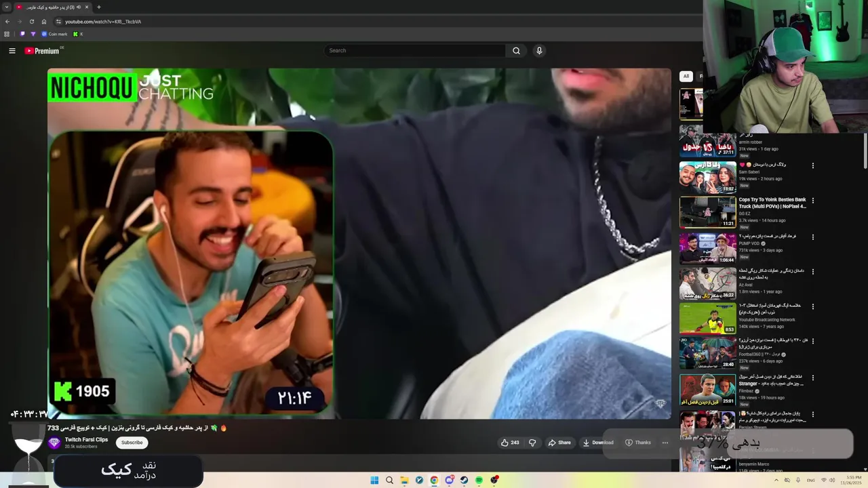Open PUMP VOD video thumbnail

[707, 248]
